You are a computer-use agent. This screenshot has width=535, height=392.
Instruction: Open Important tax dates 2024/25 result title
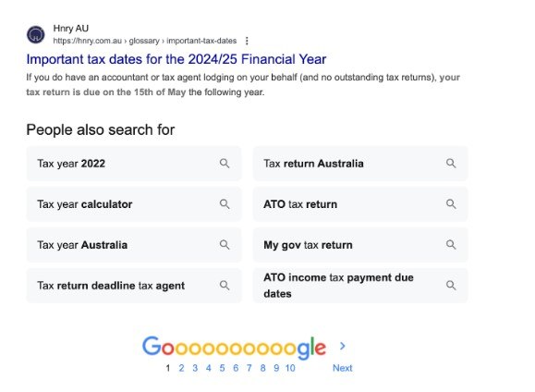tap(176, 59)
